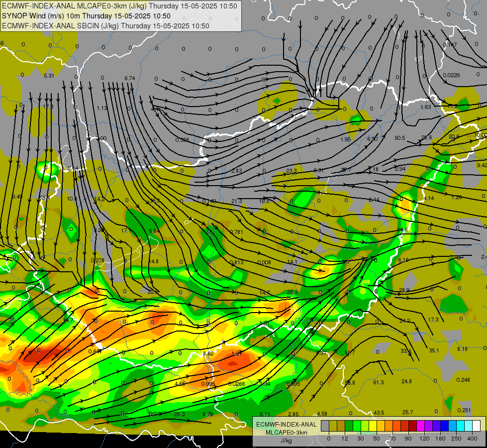
Task: Click the map value 0.251
Action: (464, 410)
